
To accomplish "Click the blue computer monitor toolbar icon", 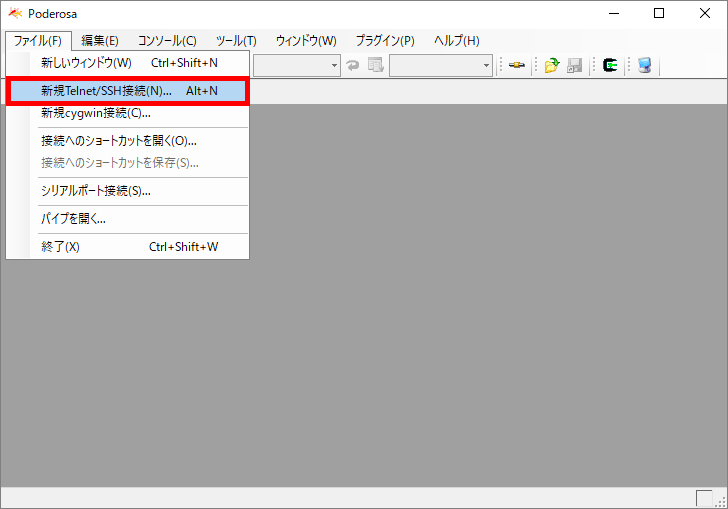I will coord(644,65).
